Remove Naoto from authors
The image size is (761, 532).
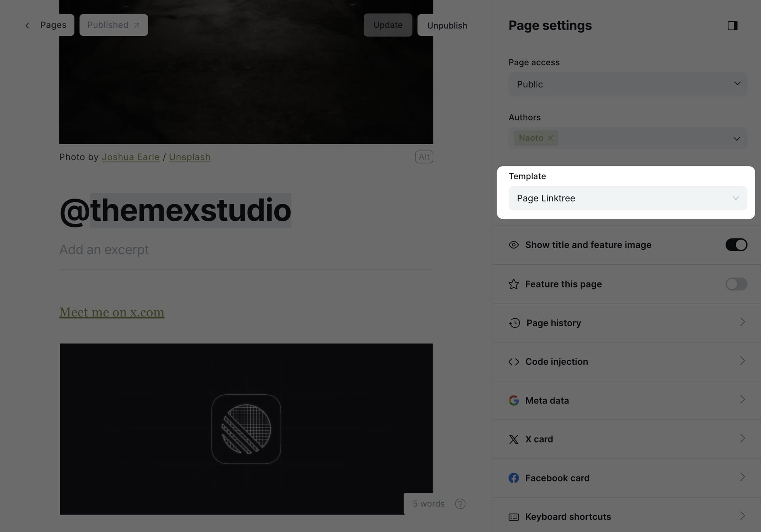(x=550, y=138)
